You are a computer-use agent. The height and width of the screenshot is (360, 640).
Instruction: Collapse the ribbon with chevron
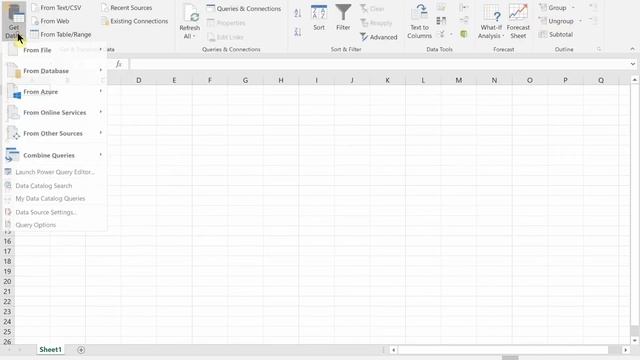point(632,49)
